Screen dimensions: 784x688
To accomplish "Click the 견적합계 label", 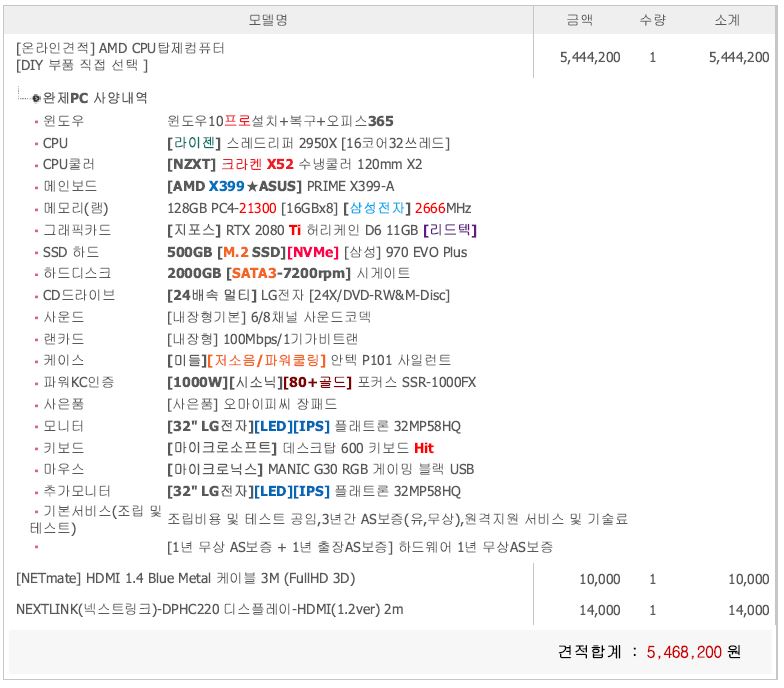I will point(590,652).
